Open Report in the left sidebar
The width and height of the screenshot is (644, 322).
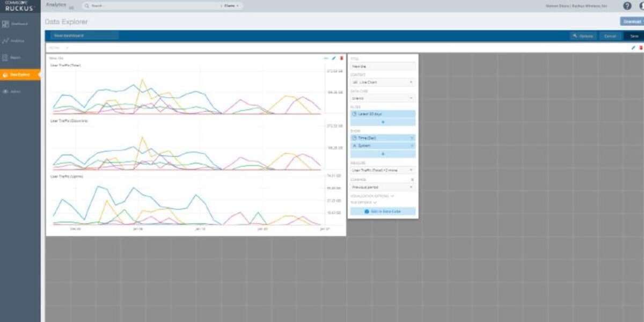20,57
